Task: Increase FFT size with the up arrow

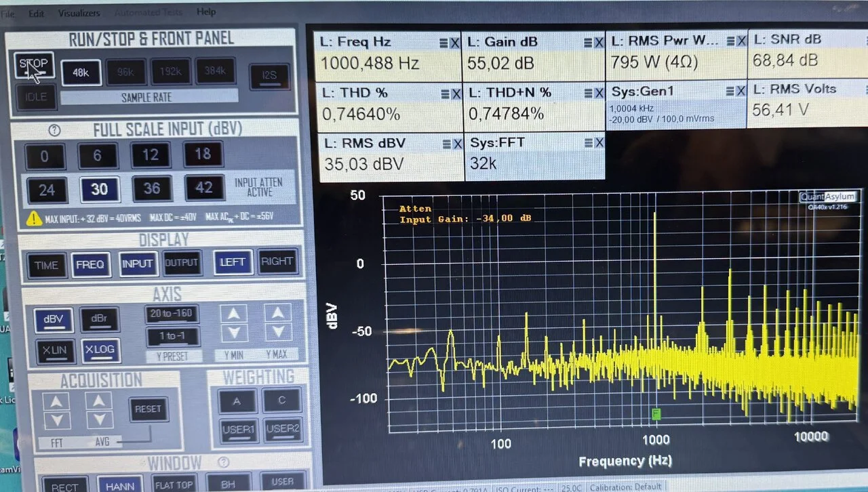Action: tap(56, 401)
